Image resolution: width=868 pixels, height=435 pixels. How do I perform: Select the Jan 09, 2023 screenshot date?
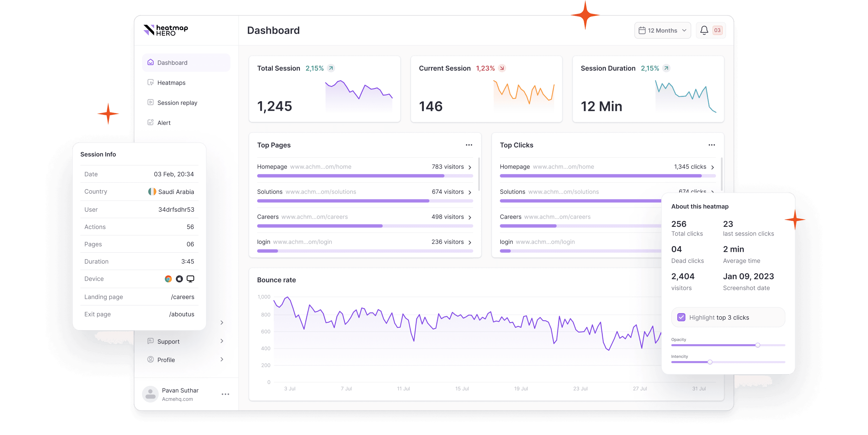tap(748, 277)
